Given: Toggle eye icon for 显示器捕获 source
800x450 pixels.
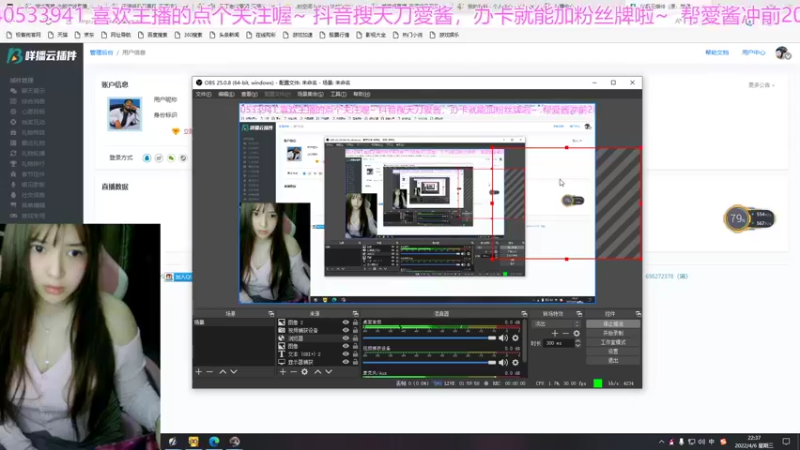Looking at the screenshot, I should 345,362.
